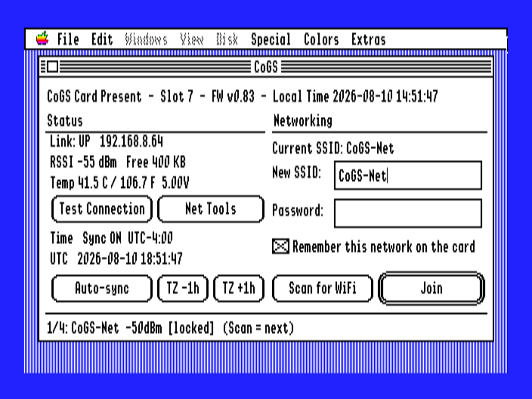Click the 'CoGS Card Present' text
532x399 pixels.
coord(94,96)
